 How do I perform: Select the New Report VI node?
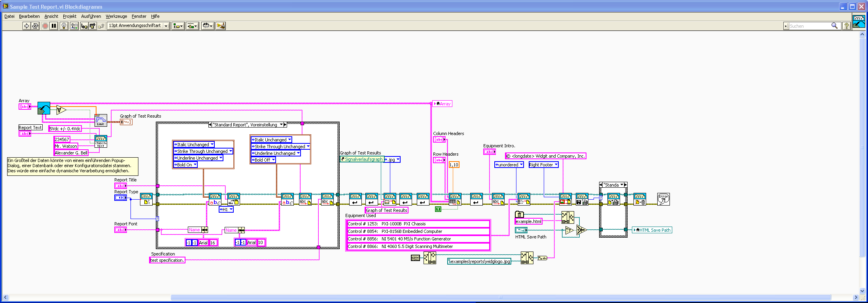(x=146, y=199)
